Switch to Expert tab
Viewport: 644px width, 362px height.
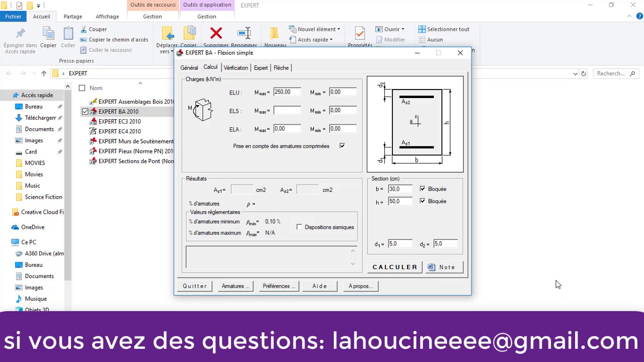pos(261,68)
